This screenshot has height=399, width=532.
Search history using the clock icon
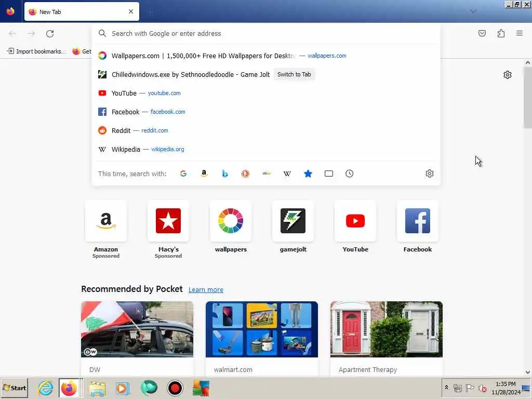click(x=349, y=174)
